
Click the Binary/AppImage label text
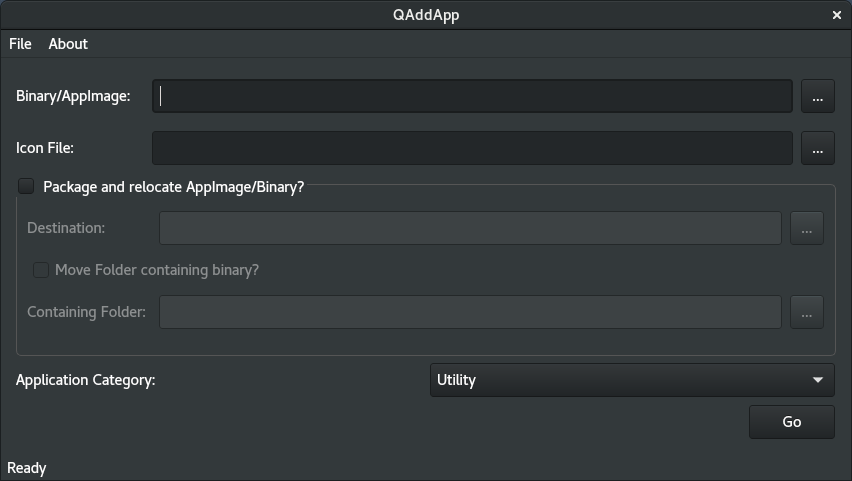pyautogui.click(x=73, y=96)
